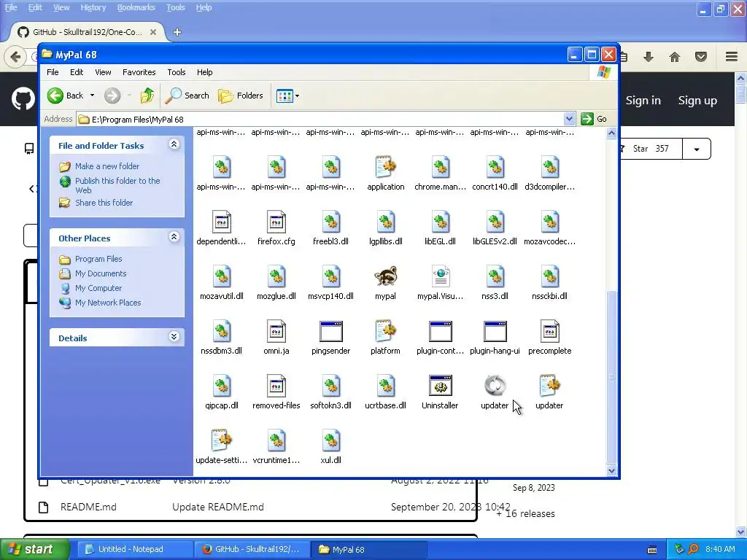The height and width of the screenshot is (560, 747).
Task: Click the Go button beside address bar
Action: click(594, 119)
